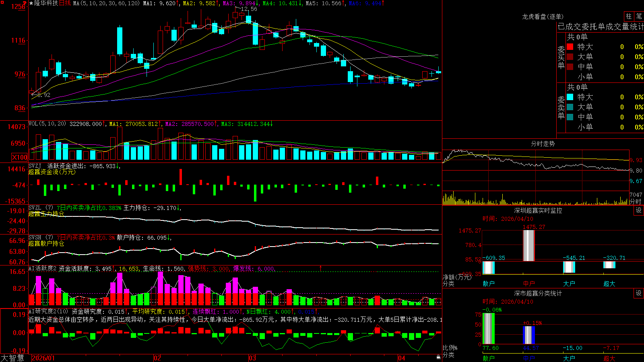Click the 分时走势 panel title

pyautogui.click(x=543, y=144)
